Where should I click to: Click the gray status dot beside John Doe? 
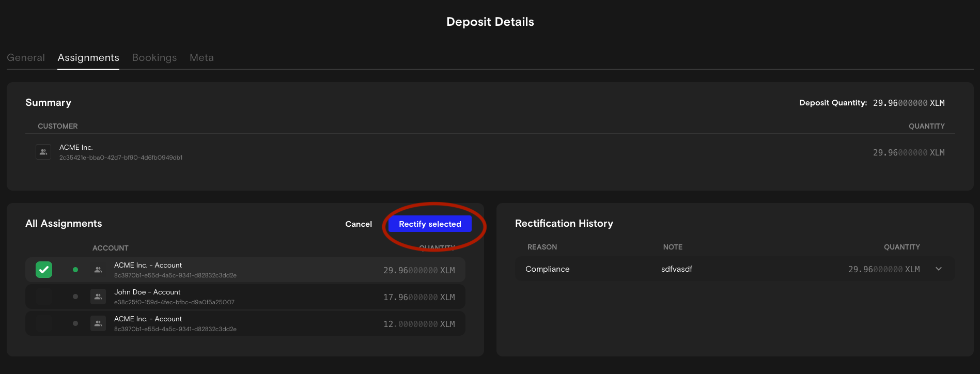pyautogui.click(x=75, y=297)
